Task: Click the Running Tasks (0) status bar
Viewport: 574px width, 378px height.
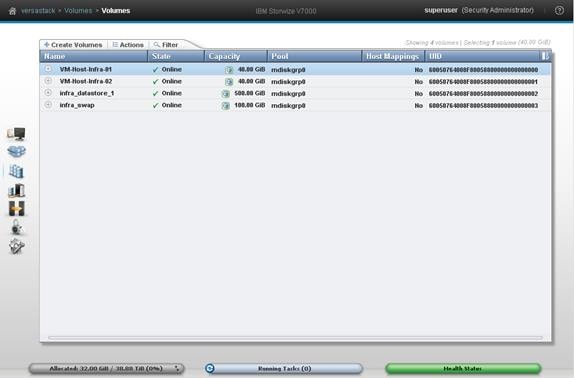Action: pyautogui.click(x=284, y=368)
